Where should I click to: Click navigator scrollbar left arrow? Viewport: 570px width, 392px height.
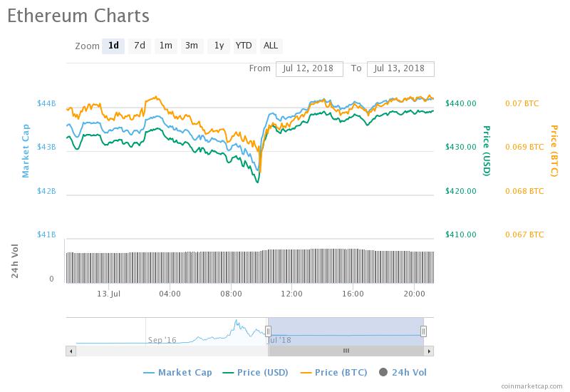71,351
